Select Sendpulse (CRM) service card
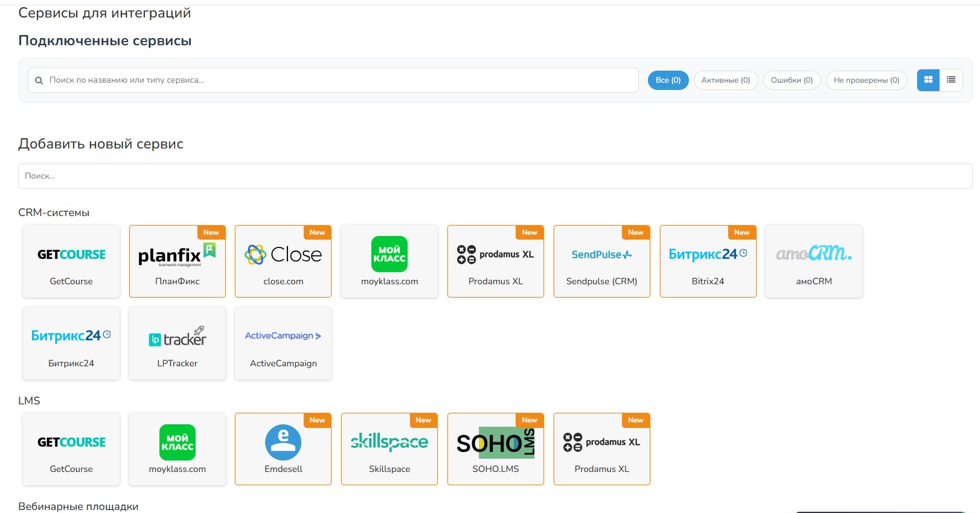This screenshot has height=513, width=980. [x=602, y=261]
